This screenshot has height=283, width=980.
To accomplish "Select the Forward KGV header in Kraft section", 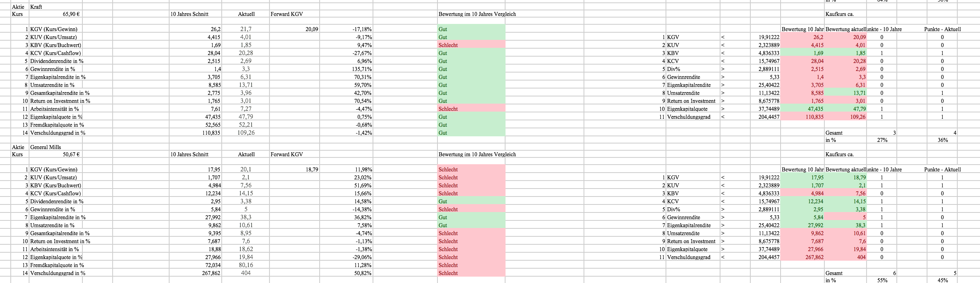I will click(287, 14).
